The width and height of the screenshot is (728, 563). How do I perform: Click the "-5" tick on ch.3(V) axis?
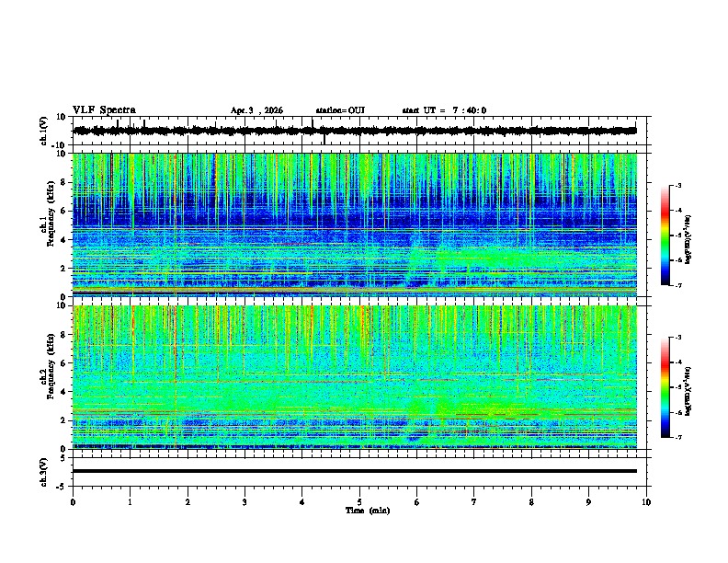63,487
